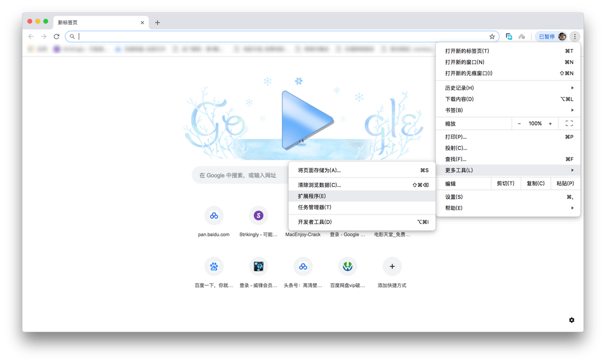Open 百度网盘vip破 shortcut icon
This screenshot has height=364, width=606.
(x=347, y=266)
